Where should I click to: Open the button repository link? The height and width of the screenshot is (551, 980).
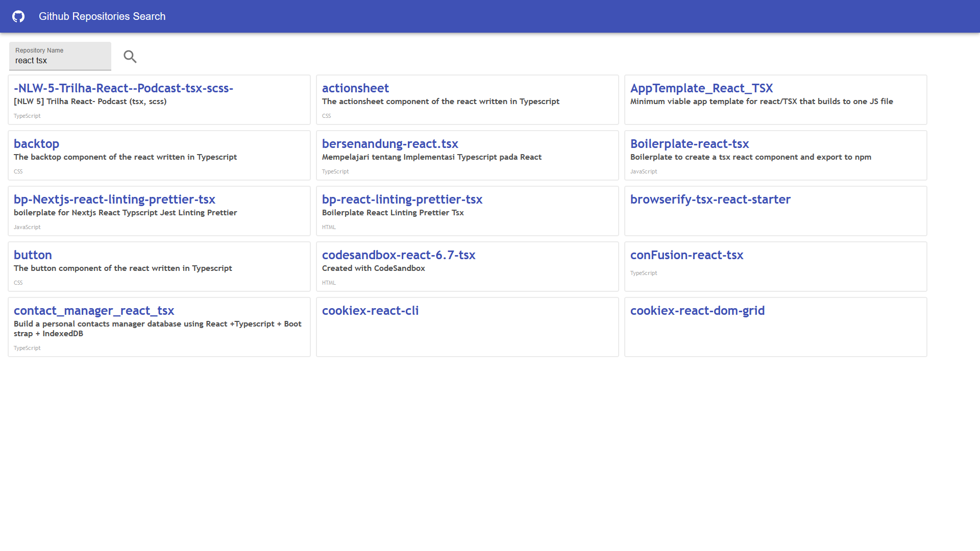click(x=33, y=255)
